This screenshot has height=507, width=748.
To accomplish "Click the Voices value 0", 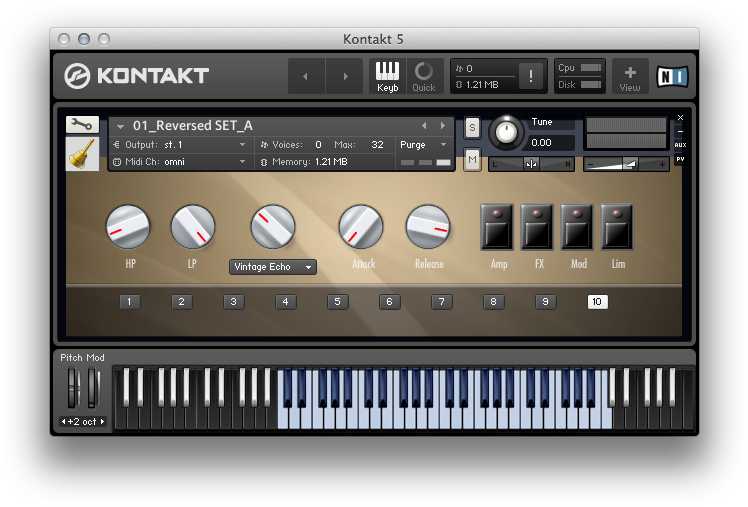I will 318,145.
